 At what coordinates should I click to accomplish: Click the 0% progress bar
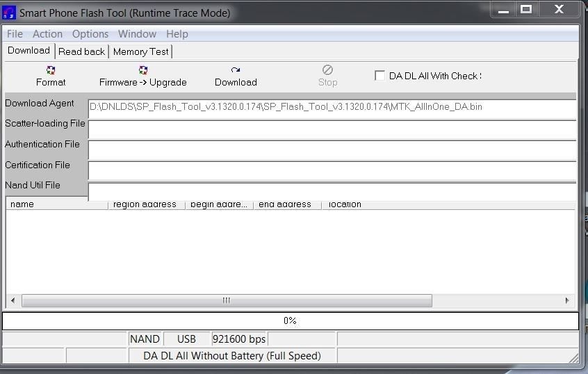point(291,320)
